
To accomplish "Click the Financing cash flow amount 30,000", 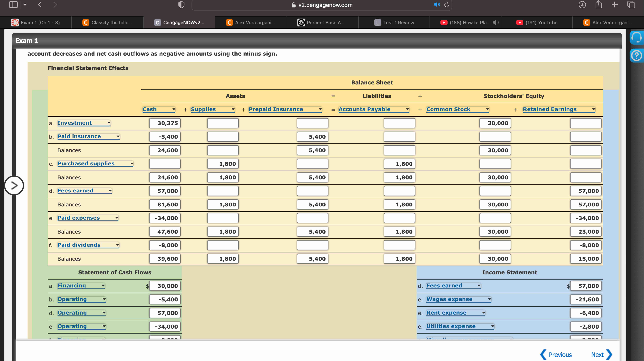I will pos(165,286).
